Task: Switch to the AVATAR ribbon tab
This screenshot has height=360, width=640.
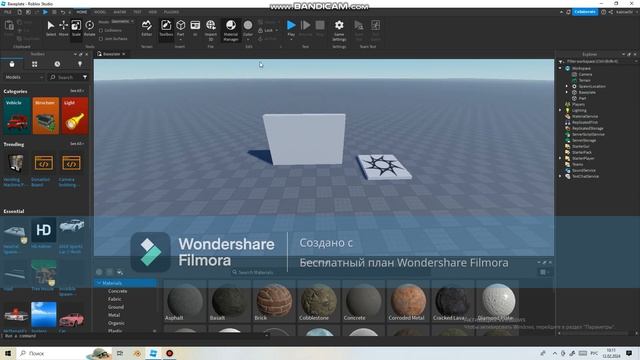Action: pyautogui.click(x=120, y=12)
